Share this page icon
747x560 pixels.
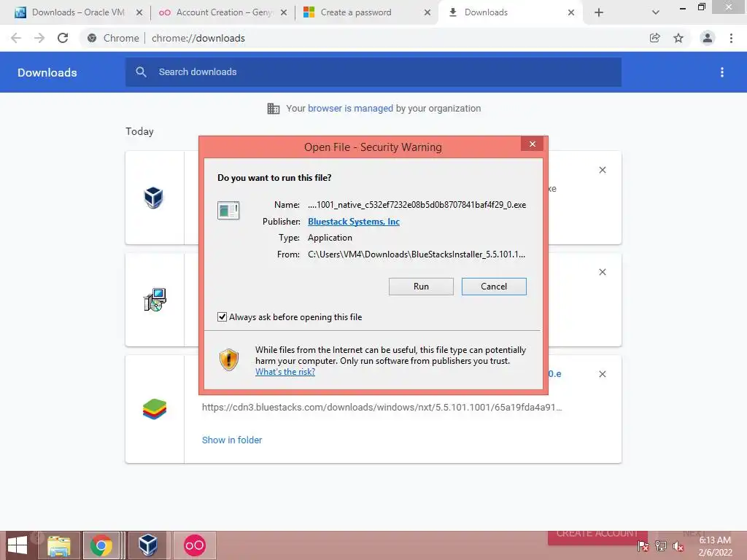(x=655, y=38)
